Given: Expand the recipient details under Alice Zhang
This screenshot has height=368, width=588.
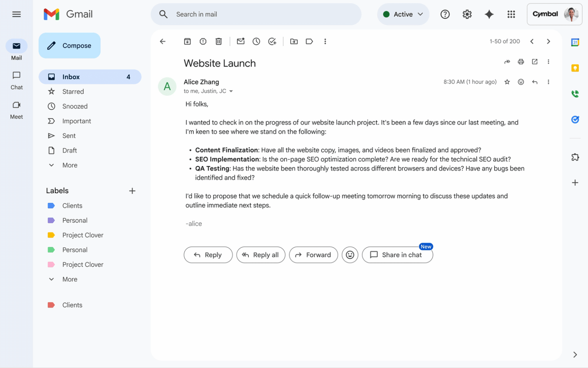Looking at the screenshot, I should 231,91.
